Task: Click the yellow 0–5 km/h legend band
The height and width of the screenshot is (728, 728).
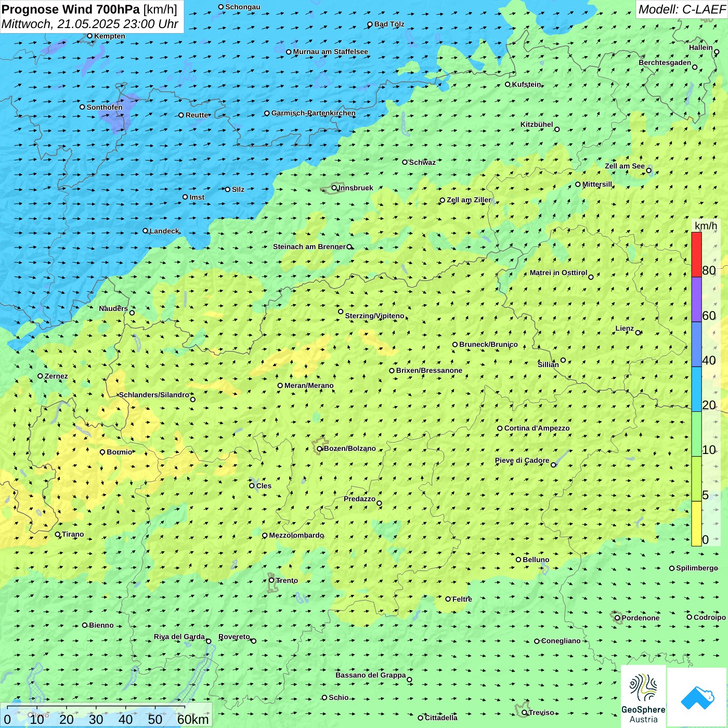Action: [696, 524]
